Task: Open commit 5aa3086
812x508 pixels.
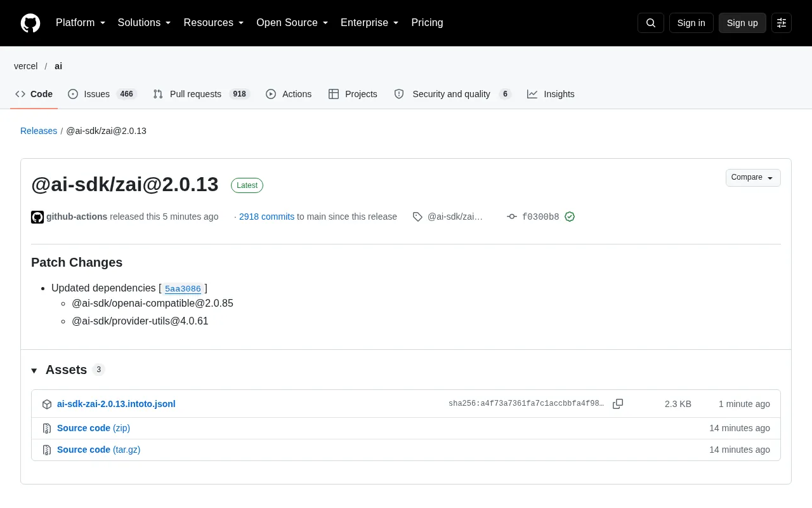Action: pos(183,289)
